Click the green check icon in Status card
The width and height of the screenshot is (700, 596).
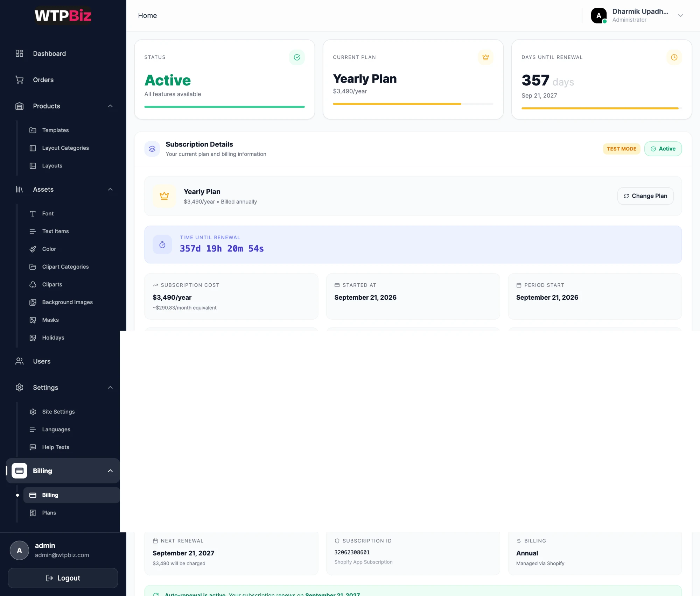click(x=297, y=57)
